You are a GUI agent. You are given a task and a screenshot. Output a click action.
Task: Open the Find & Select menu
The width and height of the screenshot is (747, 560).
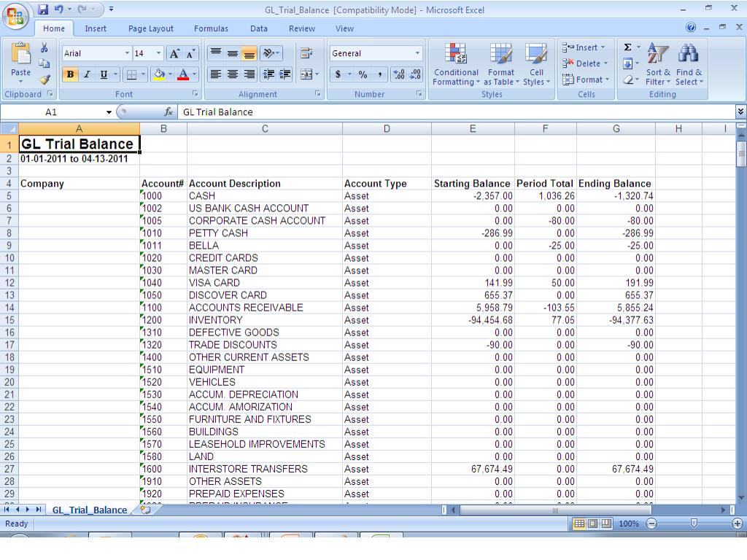689,64
